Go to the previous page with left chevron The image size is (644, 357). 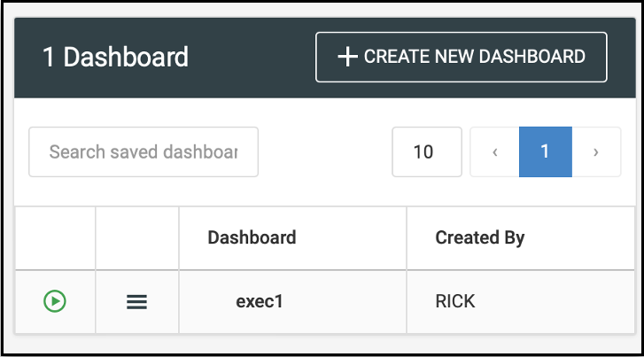click(x=494, y=151)
